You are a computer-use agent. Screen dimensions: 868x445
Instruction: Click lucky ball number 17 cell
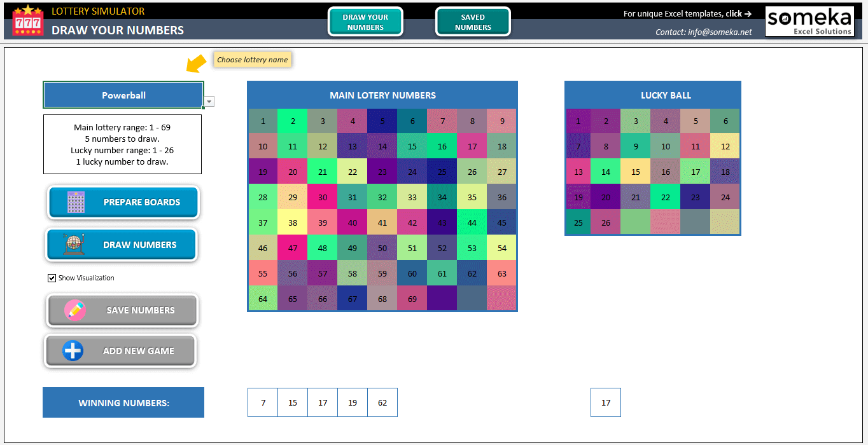pos(696,172)
